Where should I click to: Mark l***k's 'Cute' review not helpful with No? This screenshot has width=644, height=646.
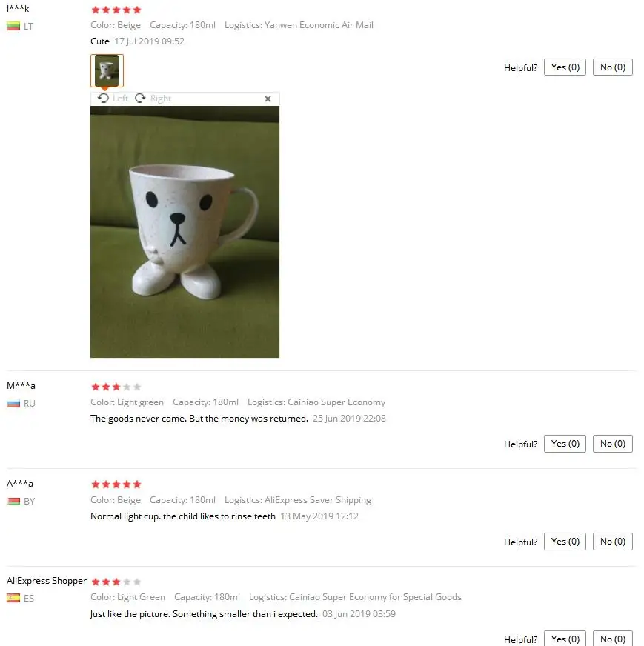(x=612, y=67)
